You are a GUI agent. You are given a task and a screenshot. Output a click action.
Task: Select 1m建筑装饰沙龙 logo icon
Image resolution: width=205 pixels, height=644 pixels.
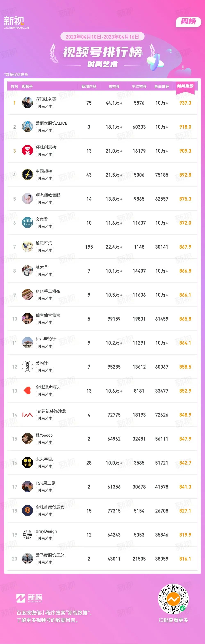(27, 415)
